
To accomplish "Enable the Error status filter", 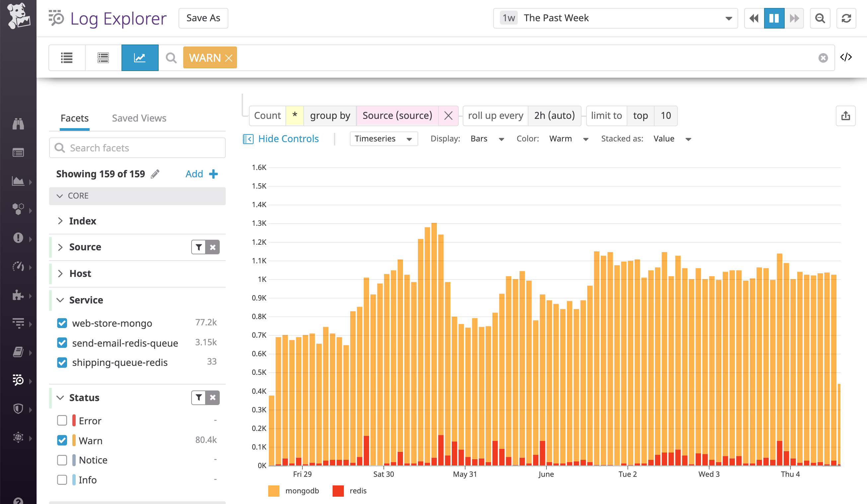I will (62, 420).
